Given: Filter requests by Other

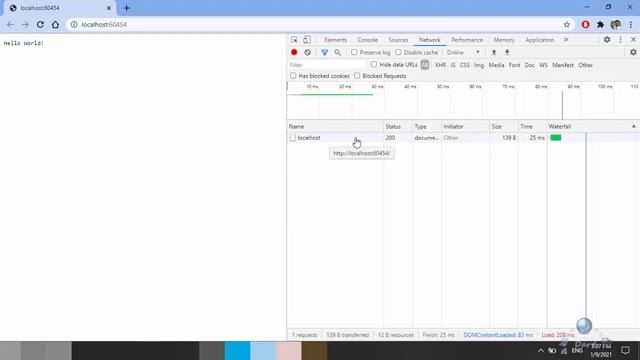Looking at the screenshot, I should (x=585, y=65).
